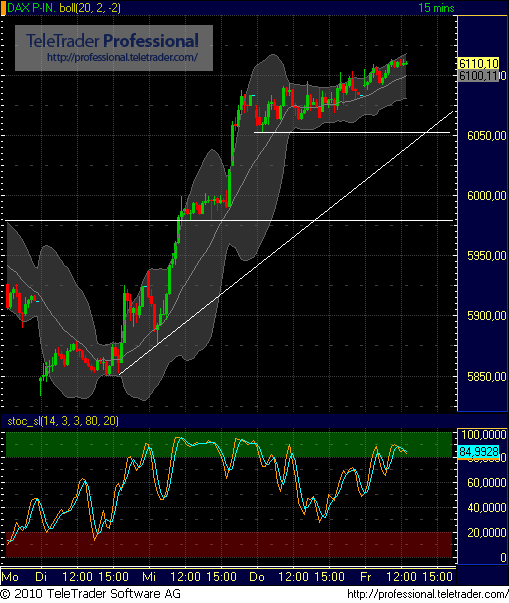Click the 40,0000 stochastic axis value
The height and width of the screenshot is (603, 509).
pyautogui.click(x=486, y=508)
